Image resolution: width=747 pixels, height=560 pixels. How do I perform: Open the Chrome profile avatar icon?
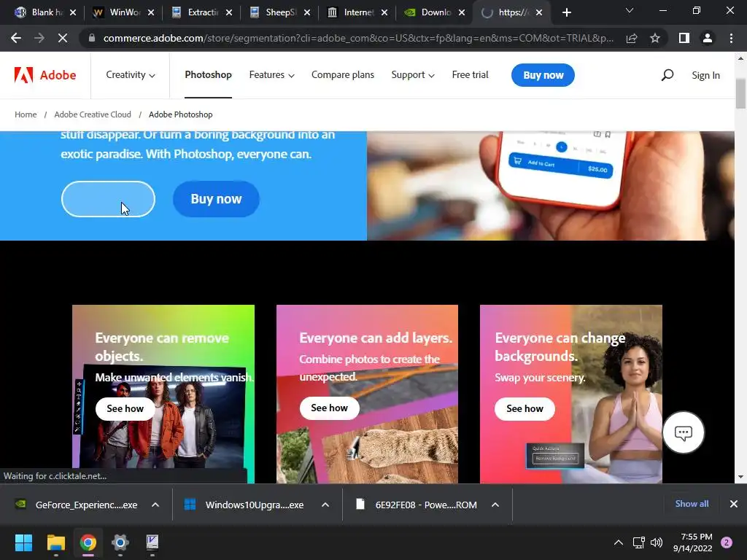point(708,38)
